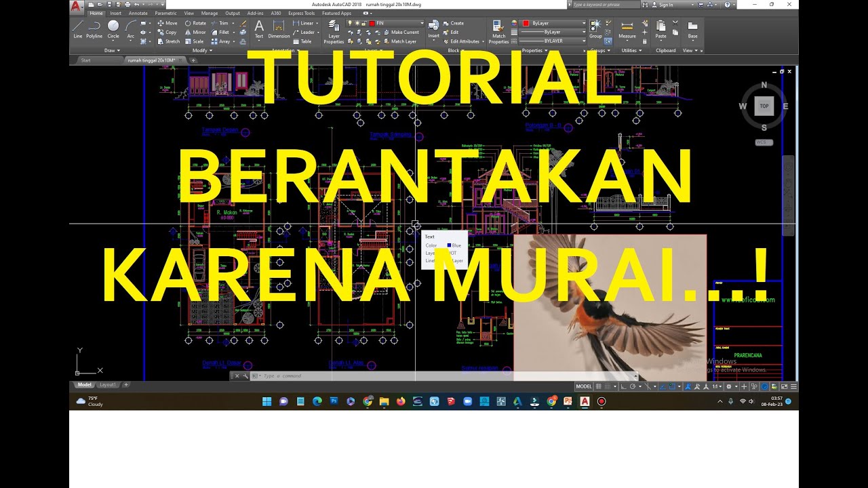The image size is (868, 488).
Task: Click the Group tool
Action: pos(595,29)
